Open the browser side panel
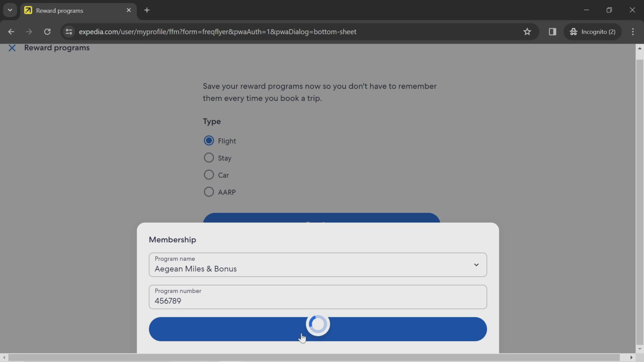 pyautogui.click(x=552, y=32)
